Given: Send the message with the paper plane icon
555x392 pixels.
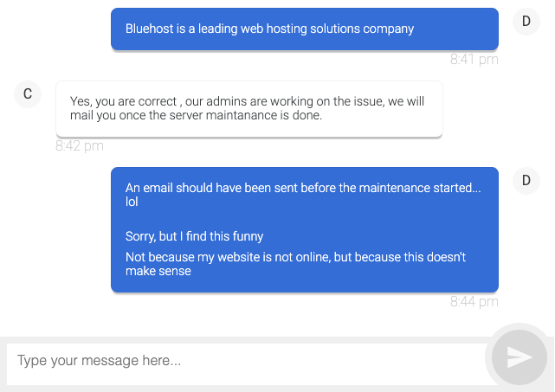Looking at the screenshot, I should [x=519, y=357].
